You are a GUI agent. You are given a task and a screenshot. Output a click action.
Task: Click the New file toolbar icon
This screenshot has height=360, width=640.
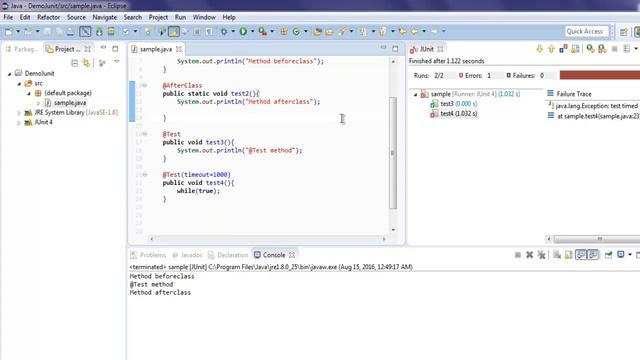[9, 31]
